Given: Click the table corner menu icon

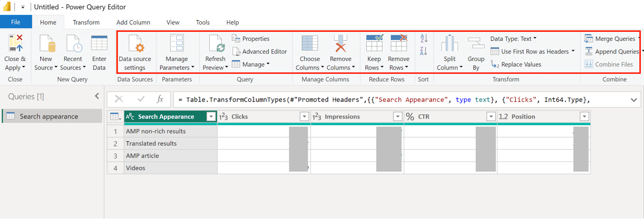Looking at the screenshot, I should coord(116,117).
